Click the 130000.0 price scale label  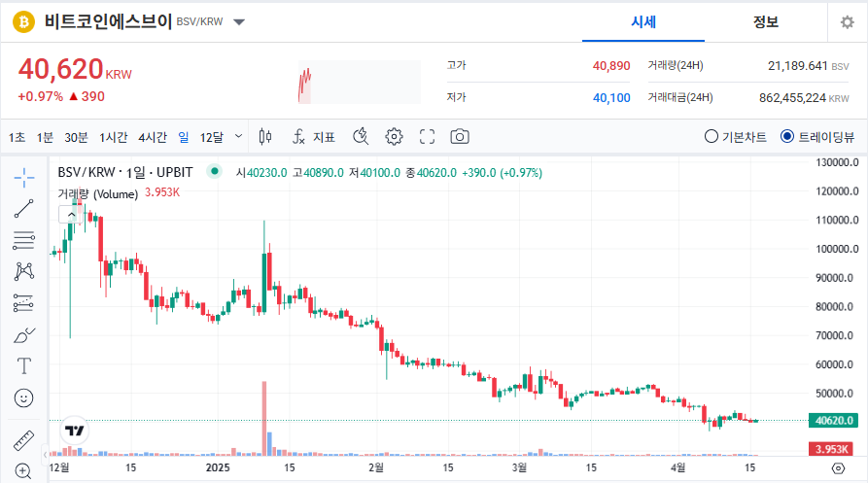point(837,162)
